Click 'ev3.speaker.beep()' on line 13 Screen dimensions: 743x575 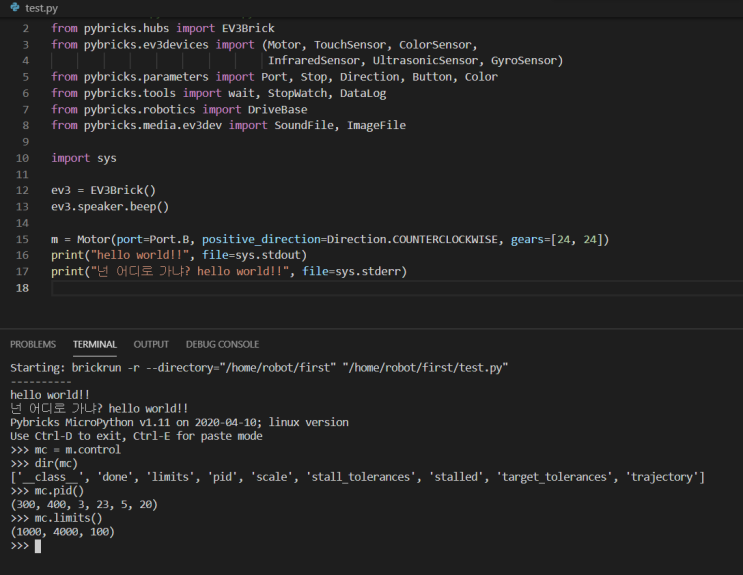click(110, 206)
